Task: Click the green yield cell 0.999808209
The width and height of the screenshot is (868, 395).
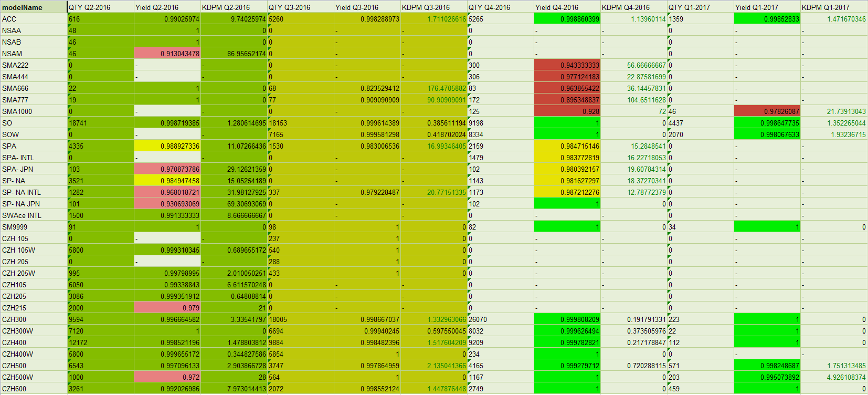Action: point(567,319)
